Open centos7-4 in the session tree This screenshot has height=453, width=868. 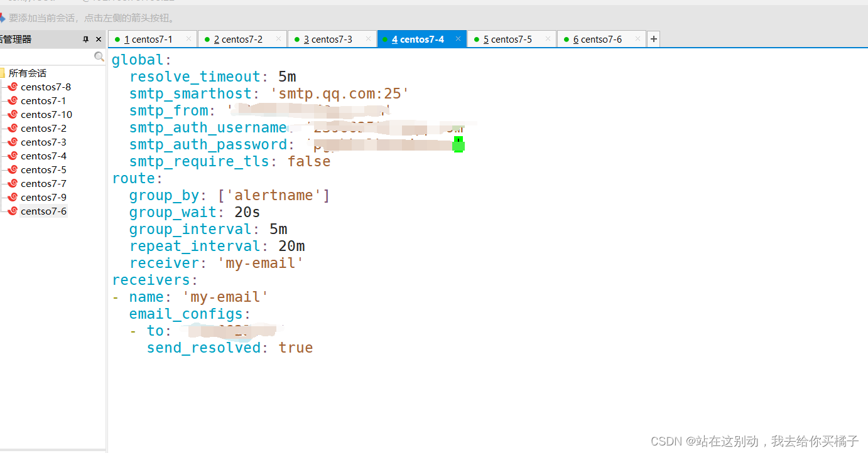click(x=43, y=156)
